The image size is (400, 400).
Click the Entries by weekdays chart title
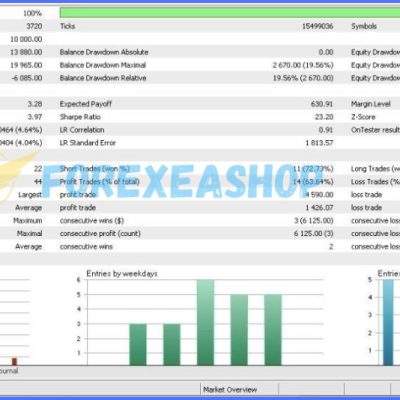coord(122,274)
